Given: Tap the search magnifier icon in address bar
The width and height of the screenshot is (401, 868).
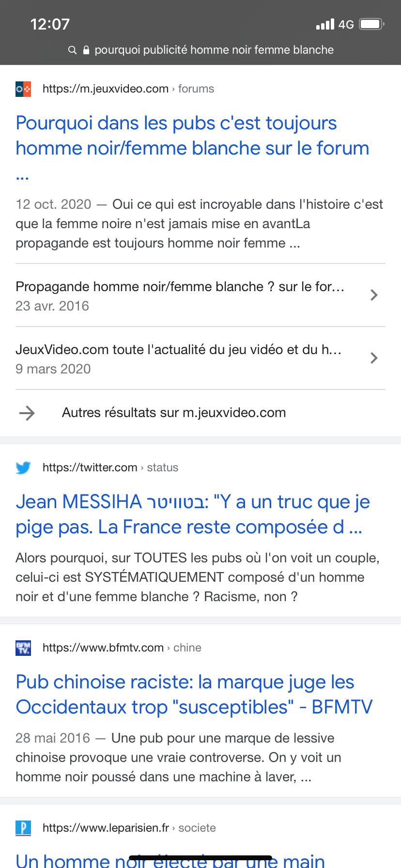Looking at the screenshot, I should click(x=73, y=50).
